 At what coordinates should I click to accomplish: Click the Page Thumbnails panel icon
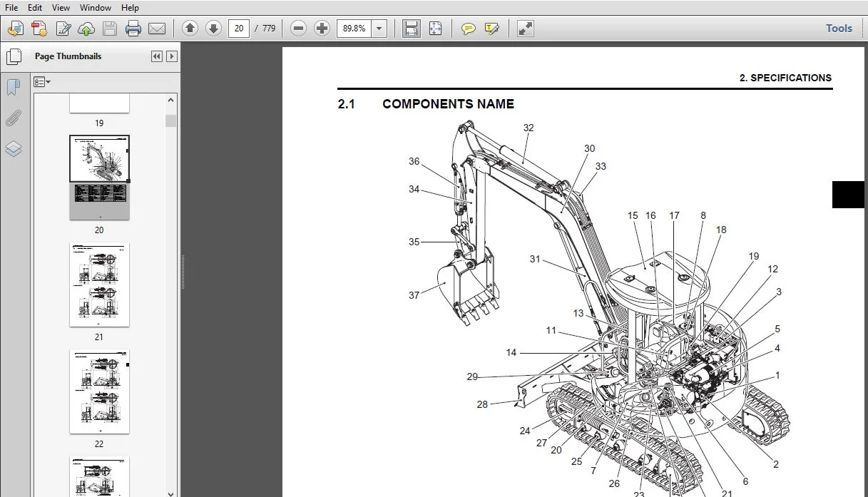coord(14,56)
